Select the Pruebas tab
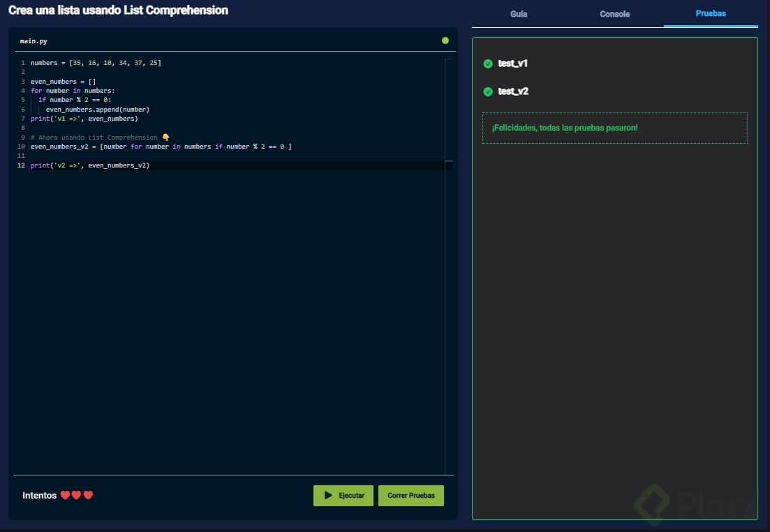 [x=711, y=13]
